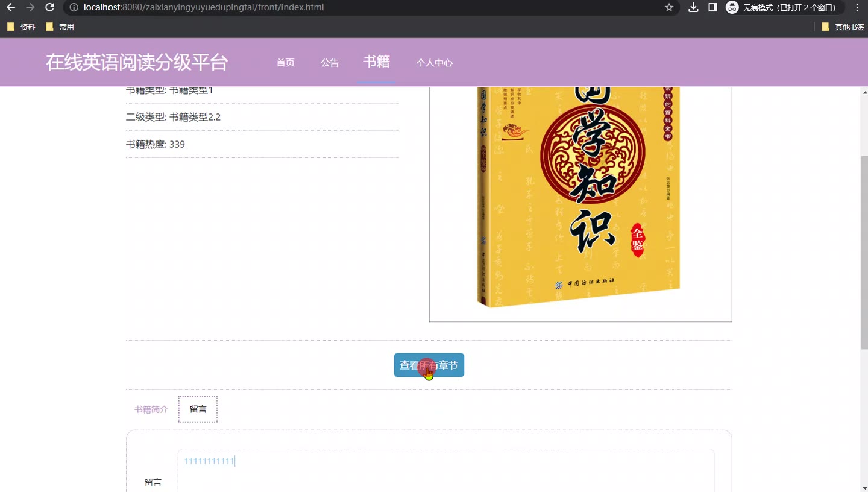The height and width of the screenshot is (492, 868).
Task: Open the 资料 bookmark folder
Action: click(x=21, y=27)
